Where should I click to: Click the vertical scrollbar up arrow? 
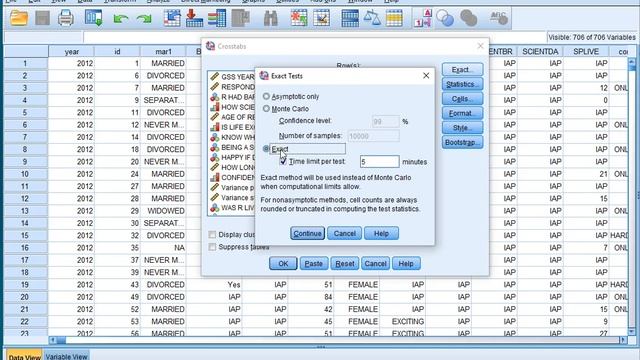(632, 62)
